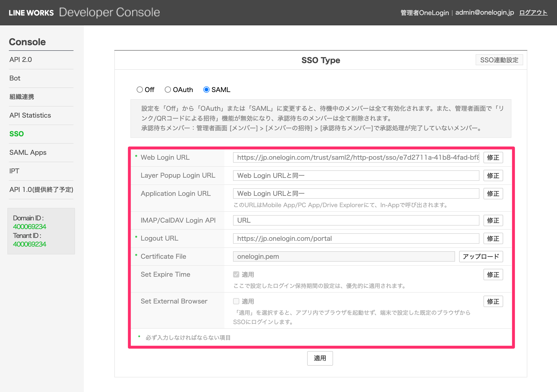
Task: Focus the Application Login URL field
Action: coord(356,194)
